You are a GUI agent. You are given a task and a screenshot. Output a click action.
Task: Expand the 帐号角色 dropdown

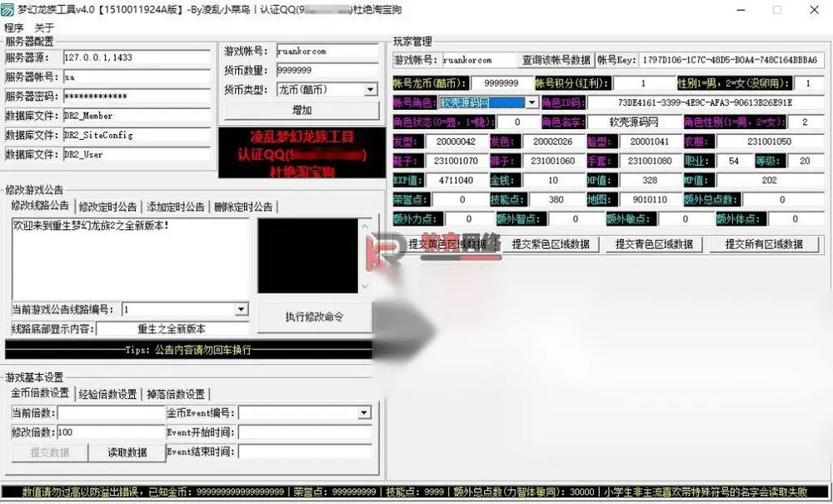532,102
